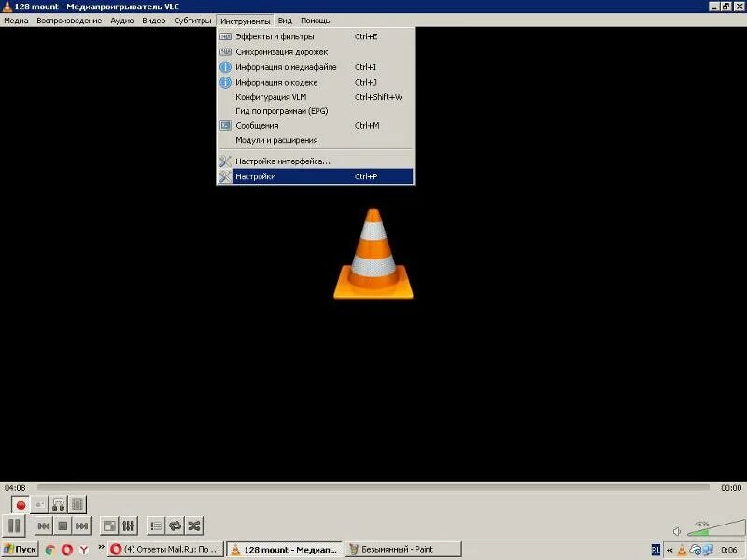Open the Аудио menu
The image size is (747, 560).
tap(122, 21)
